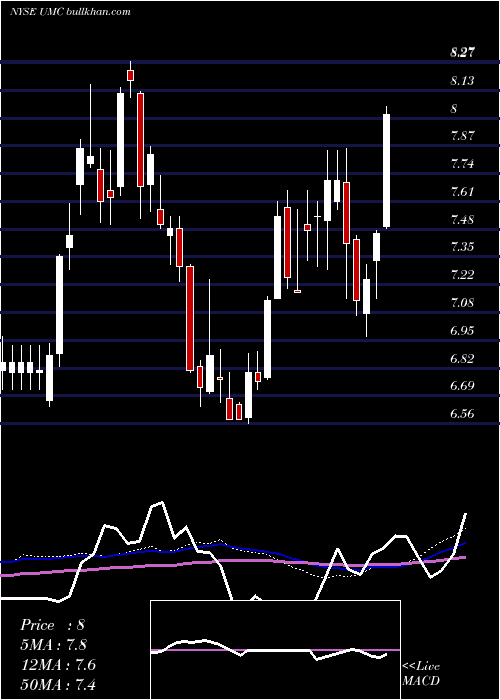
Task: Click the NYSE UMC bullkhan.com title text
Action: click(x=70, y=12)
